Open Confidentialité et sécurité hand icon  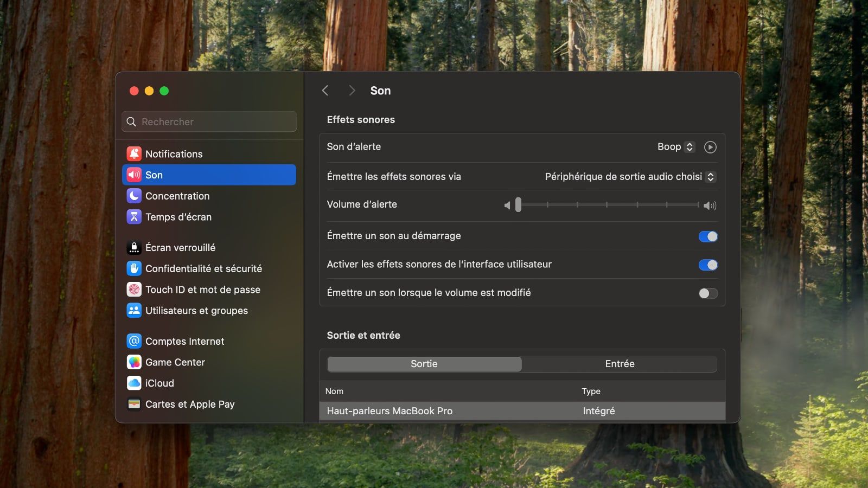(134, 268)
